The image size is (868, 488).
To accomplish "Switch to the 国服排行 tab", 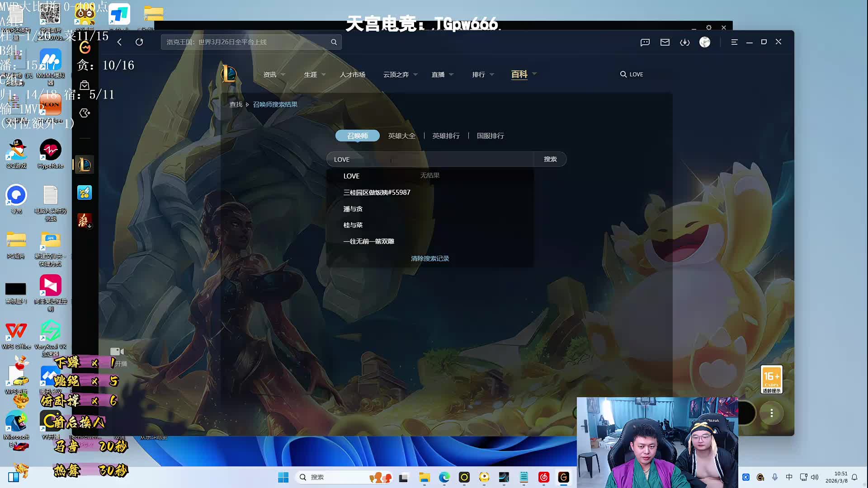I will pos(490,136).
